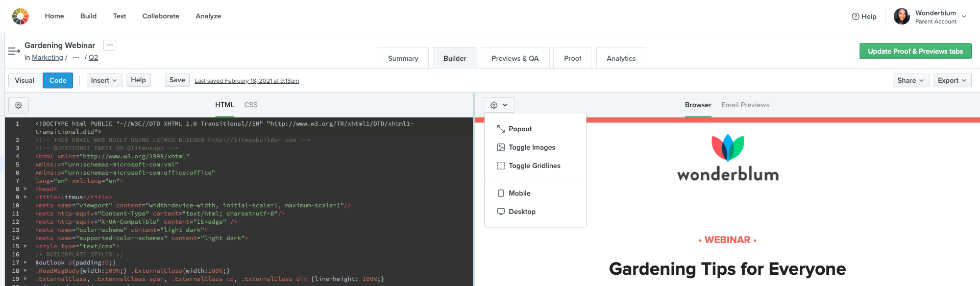Screen dimensions: 980x286
Task: Open the Previews & QA tab
Action: click(515, 58)
